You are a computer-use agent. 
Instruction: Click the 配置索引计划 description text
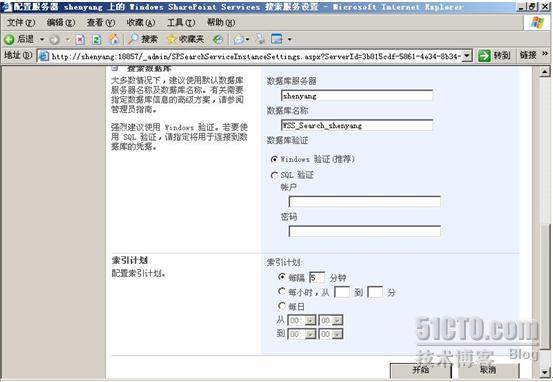139,273
